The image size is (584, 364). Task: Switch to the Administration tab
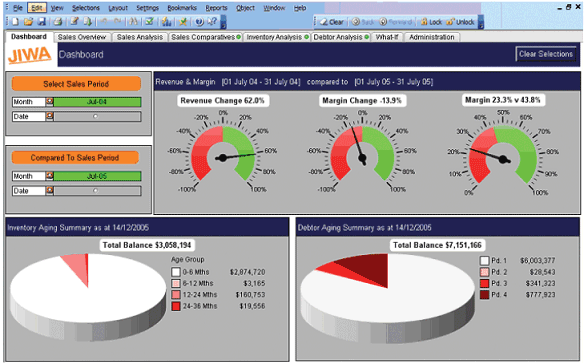tap(432, 37)
